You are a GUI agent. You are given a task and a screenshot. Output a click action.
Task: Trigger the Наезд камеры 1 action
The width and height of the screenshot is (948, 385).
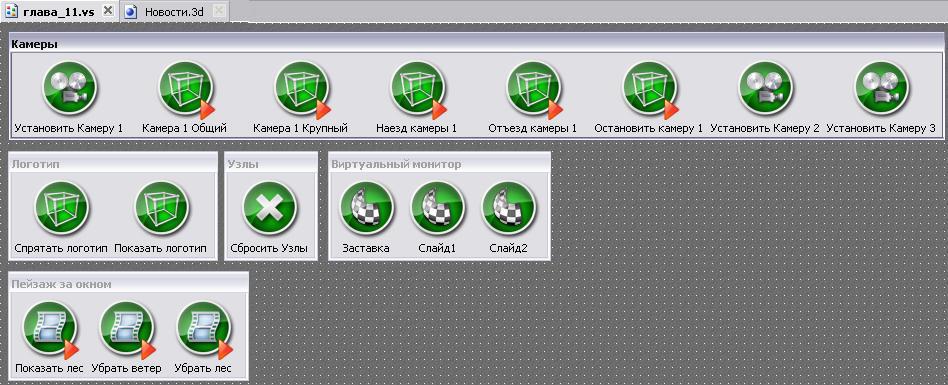click(417, 88)
